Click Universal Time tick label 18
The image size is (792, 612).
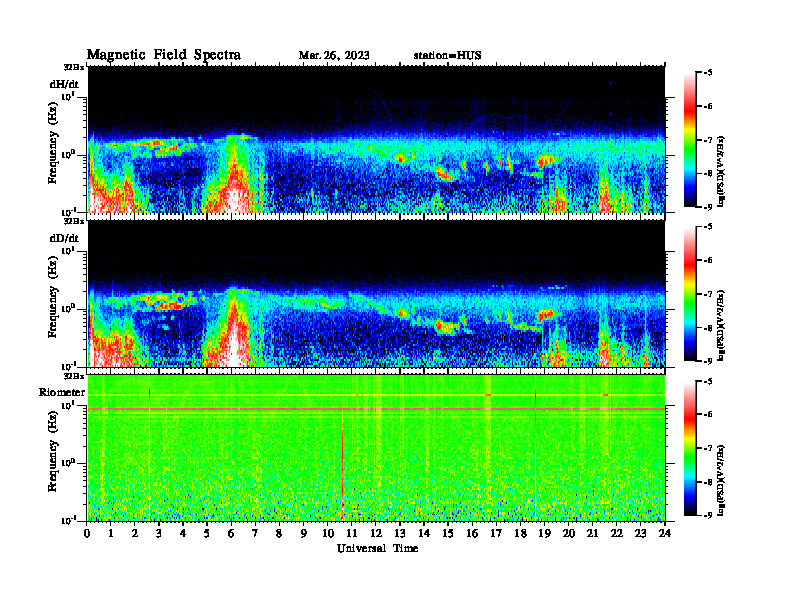520,534
